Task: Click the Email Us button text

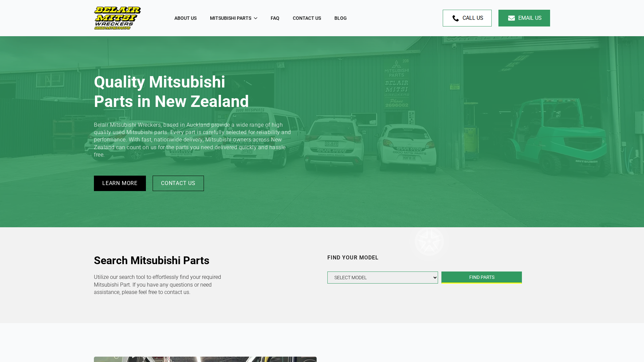Action: tap(530, 18)
